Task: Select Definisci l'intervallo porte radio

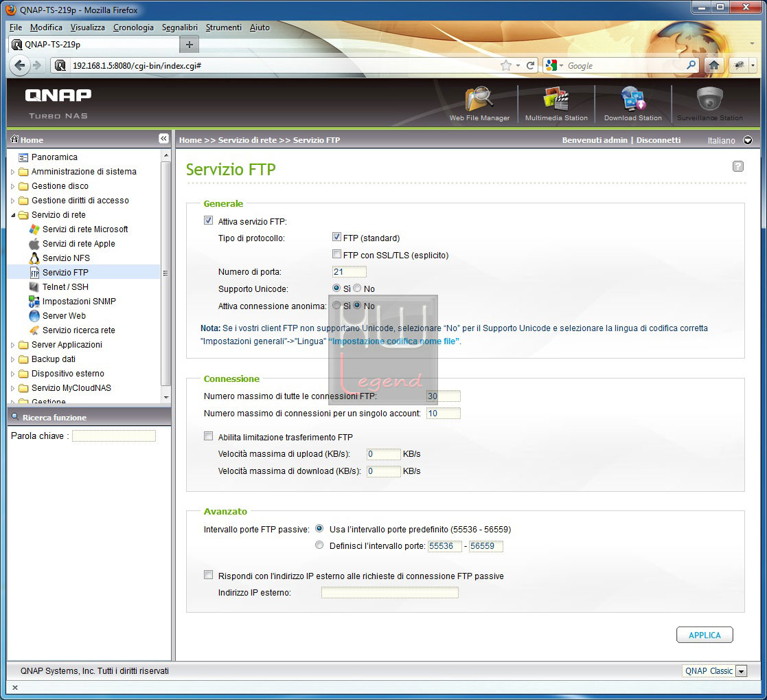Action: click(319, 545)
